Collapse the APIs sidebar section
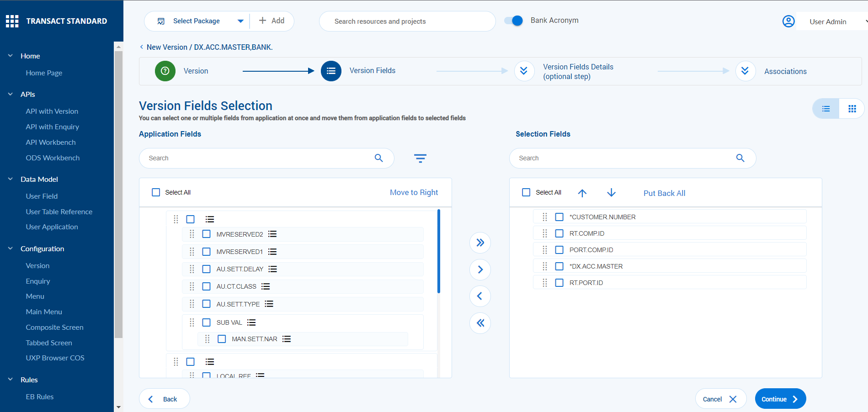The image size is (868, 412). pos(11,94)
